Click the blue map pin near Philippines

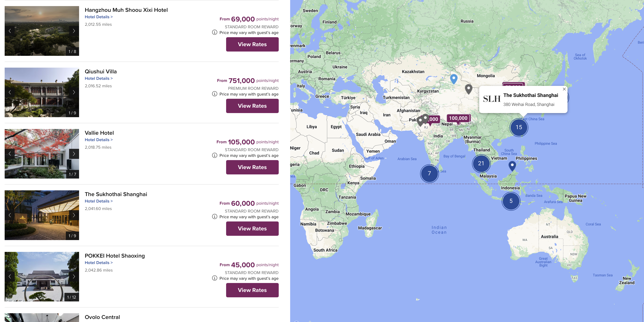tap(512, 165)
